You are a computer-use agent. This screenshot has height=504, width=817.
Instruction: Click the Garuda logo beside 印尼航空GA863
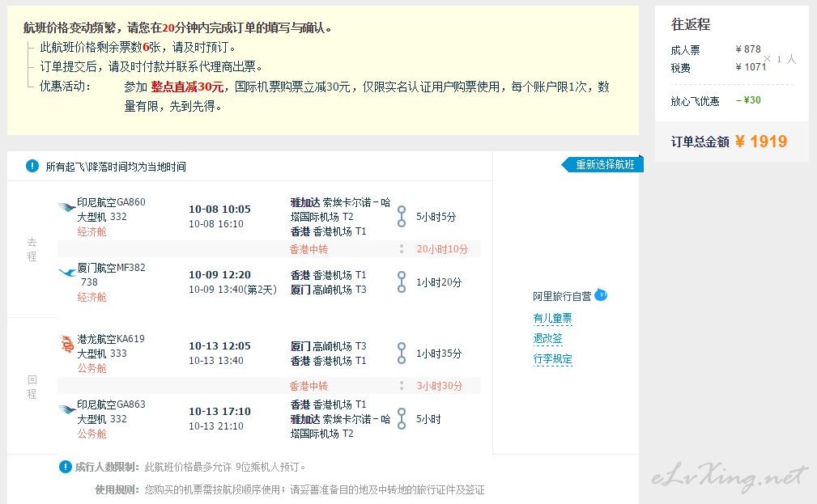pyautogui.click(x=66, y=409)
